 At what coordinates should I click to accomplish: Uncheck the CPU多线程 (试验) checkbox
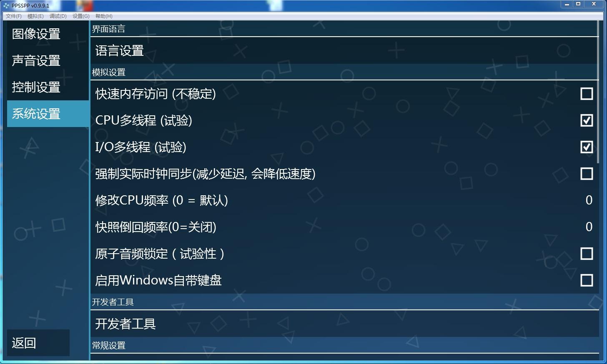tap(586, 120)
